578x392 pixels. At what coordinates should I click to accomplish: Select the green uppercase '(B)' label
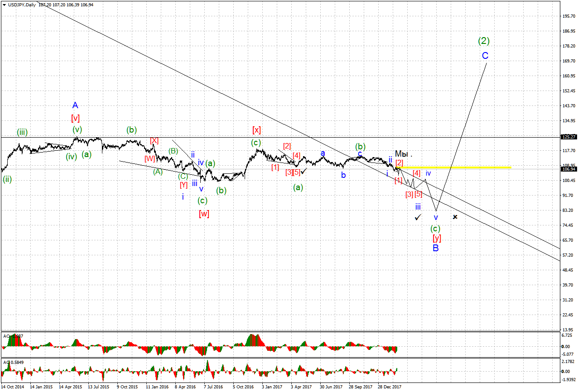click(173, 151)
